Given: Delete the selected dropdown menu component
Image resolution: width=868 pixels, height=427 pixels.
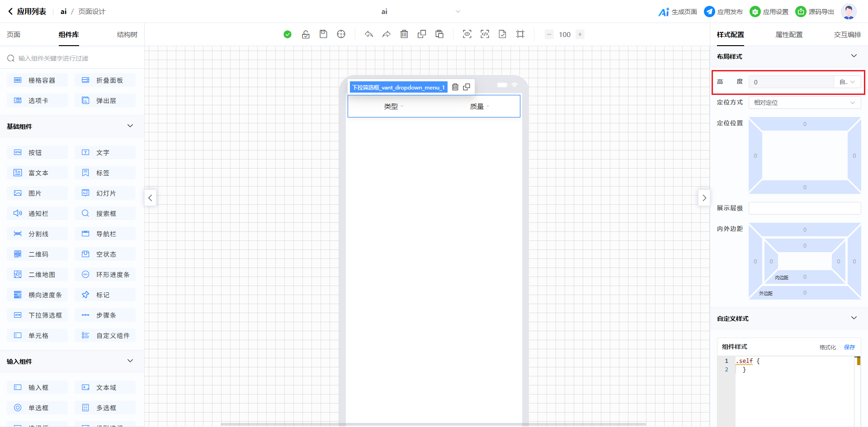Looking at the screenshot, I should 455,87.
